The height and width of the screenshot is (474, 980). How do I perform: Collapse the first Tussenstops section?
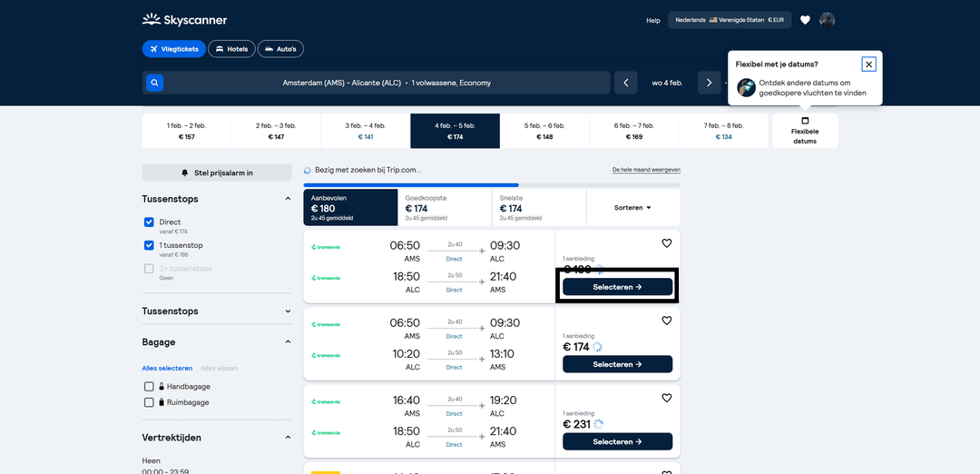[x=288, y=199]
